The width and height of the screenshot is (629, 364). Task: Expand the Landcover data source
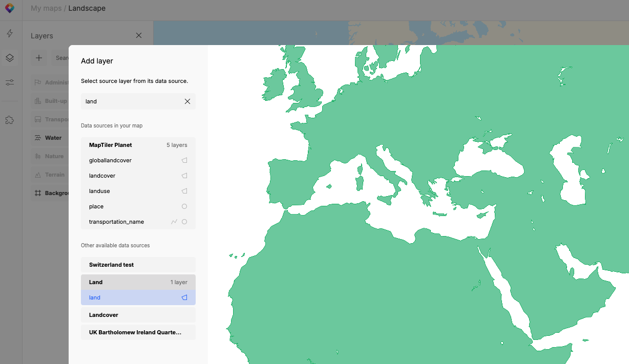pos(138,315)
